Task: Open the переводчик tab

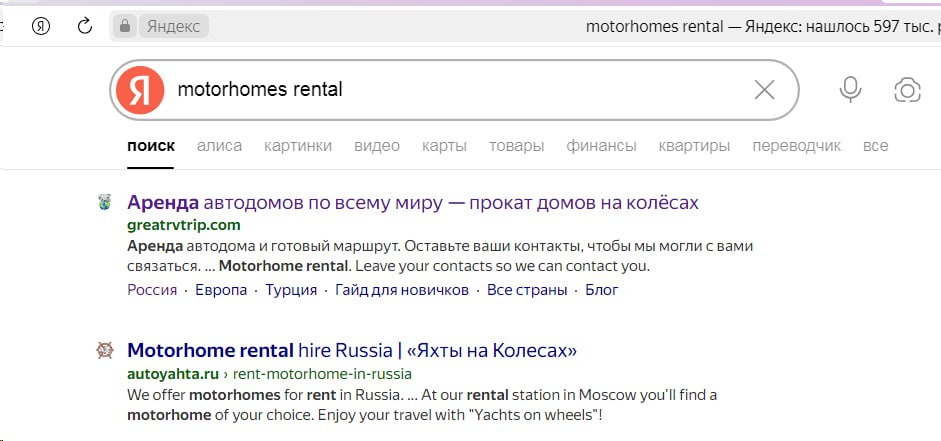Action: click(796, 146)
